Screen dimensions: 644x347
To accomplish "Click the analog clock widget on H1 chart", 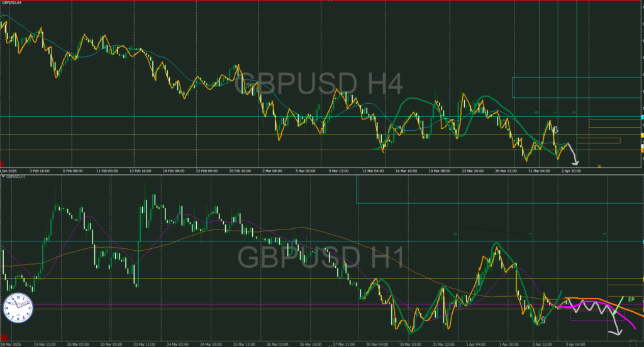I will tap(18, 307).
